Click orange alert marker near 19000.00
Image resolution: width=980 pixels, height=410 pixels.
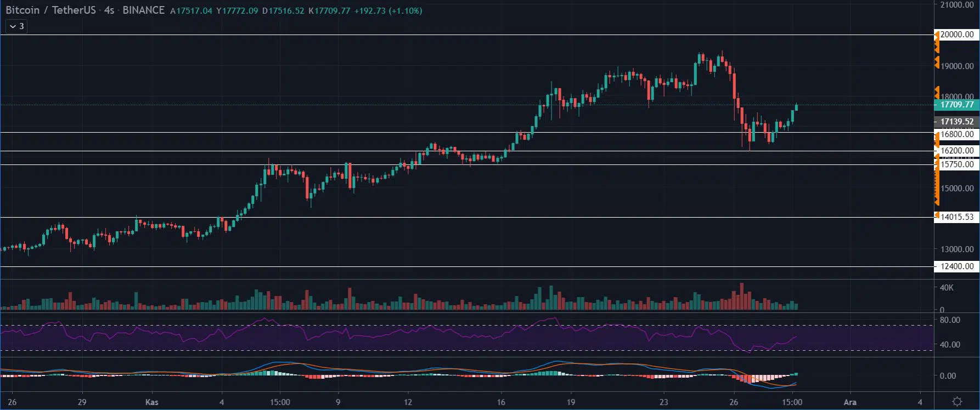937,62
